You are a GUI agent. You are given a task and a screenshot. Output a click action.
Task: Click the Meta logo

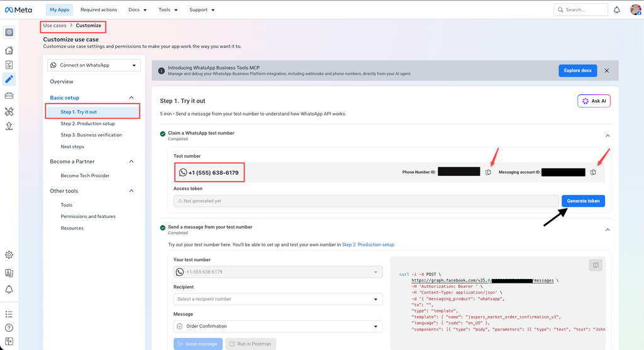tap(18, 10)
